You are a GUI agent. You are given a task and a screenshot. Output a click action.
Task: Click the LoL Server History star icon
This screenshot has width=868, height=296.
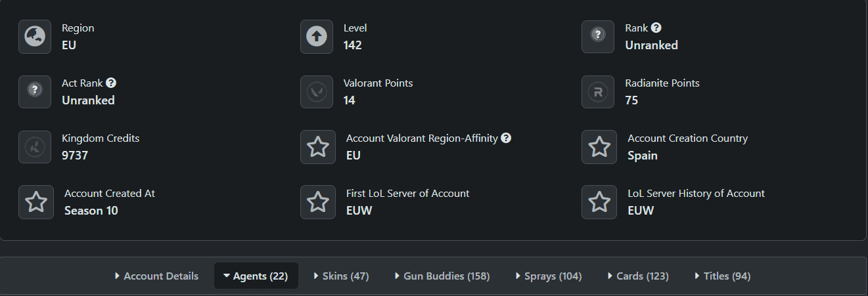pos(599,202)
